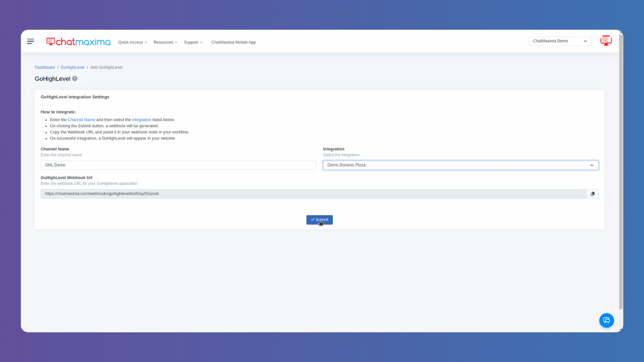Click the 'How to integrate:' text
644x362 pixels.
click(x=58, y=112)
